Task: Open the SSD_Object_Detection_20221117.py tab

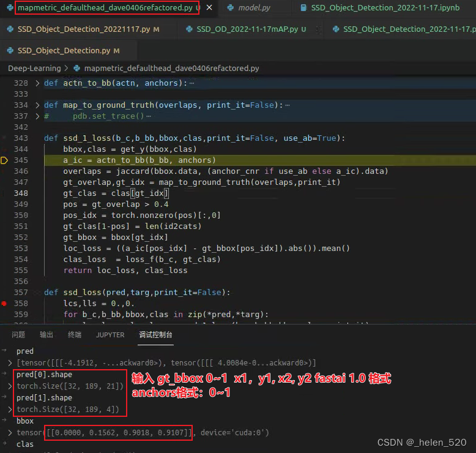Action: pos(83,29)
